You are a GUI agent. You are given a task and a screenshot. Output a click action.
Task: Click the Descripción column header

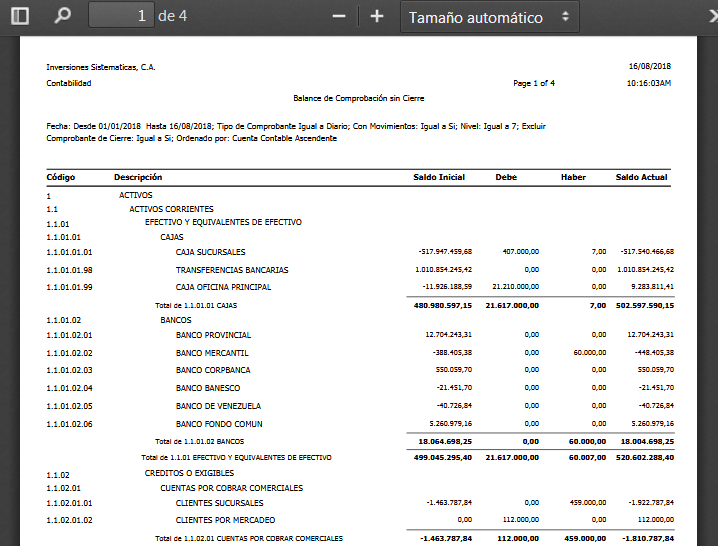(x=138, y=177)
